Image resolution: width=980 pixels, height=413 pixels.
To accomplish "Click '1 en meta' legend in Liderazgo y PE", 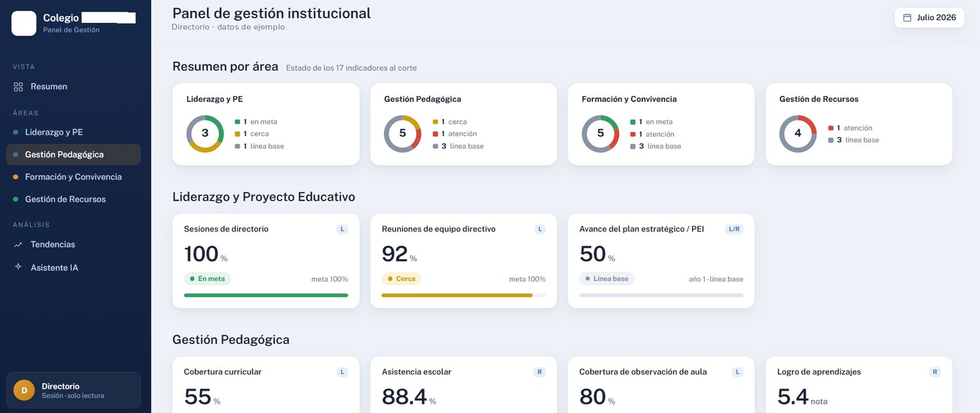I will point(256,122).
